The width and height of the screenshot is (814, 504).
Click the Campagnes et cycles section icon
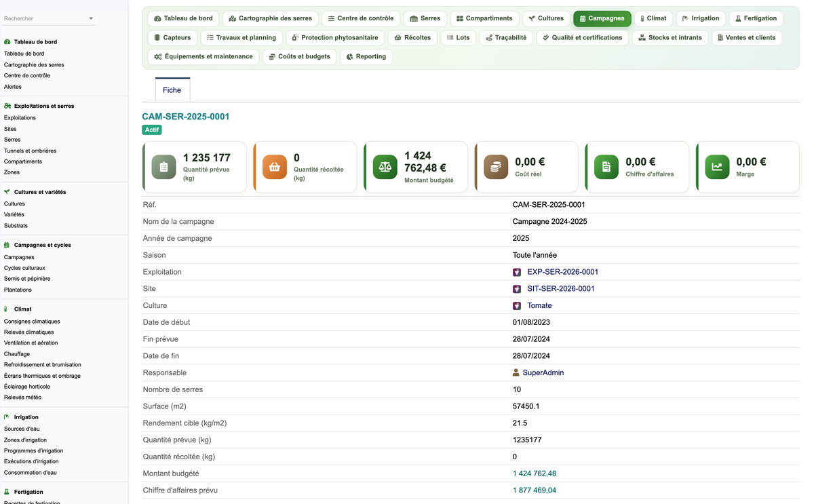coord(7,245)
